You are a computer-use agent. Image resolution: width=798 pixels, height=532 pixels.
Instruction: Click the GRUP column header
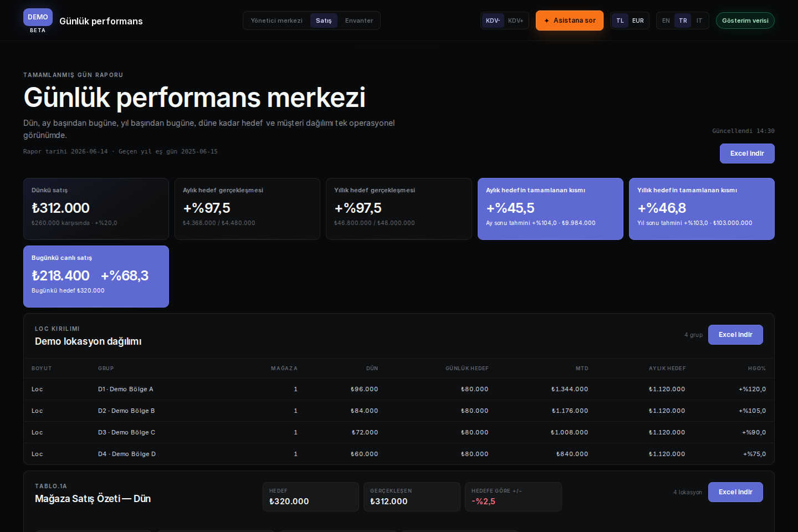tap(106, 369)
